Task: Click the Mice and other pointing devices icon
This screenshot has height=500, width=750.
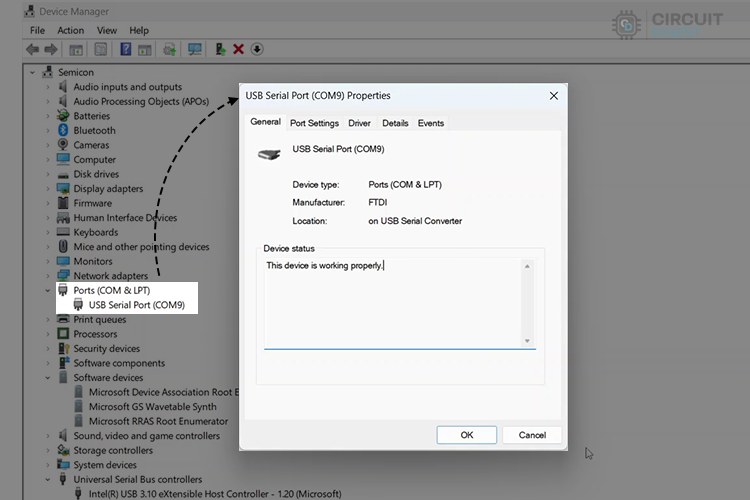Action: click(x=63, y=246)
